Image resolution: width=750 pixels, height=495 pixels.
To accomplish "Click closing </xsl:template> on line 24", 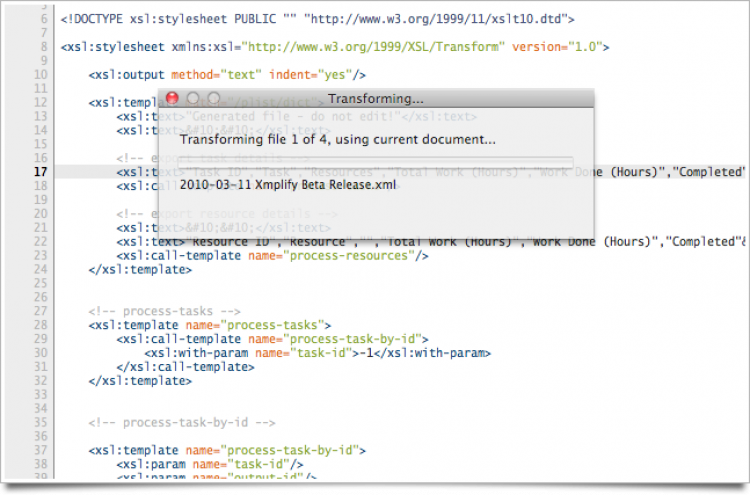I will (x=140, y=269).
